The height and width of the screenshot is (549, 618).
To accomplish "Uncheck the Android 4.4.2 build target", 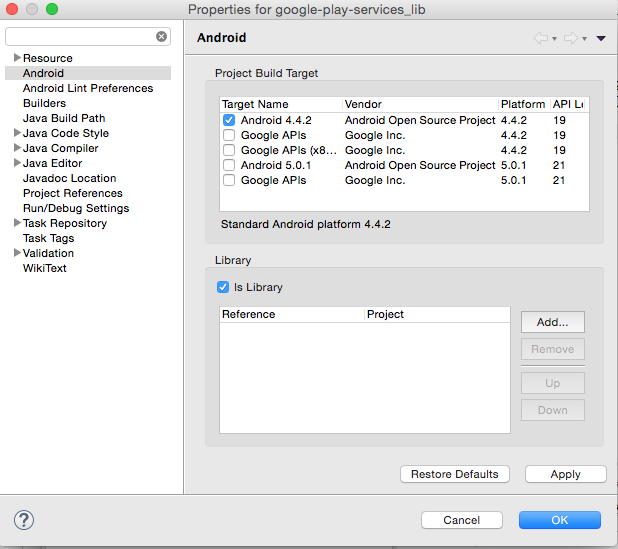I will [x=229, y=120].
